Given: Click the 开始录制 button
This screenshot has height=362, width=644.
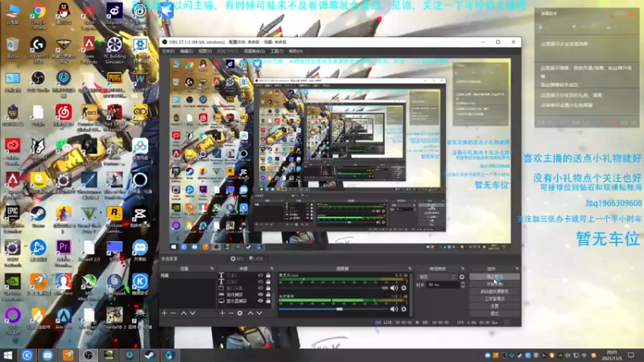Looking at the screenshot, I should (x=494, y=284).
